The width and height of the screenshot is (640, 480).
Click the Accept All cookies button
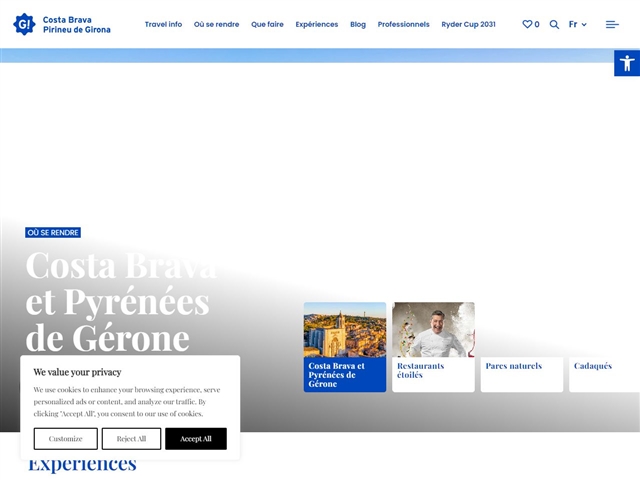pos(196,439)
